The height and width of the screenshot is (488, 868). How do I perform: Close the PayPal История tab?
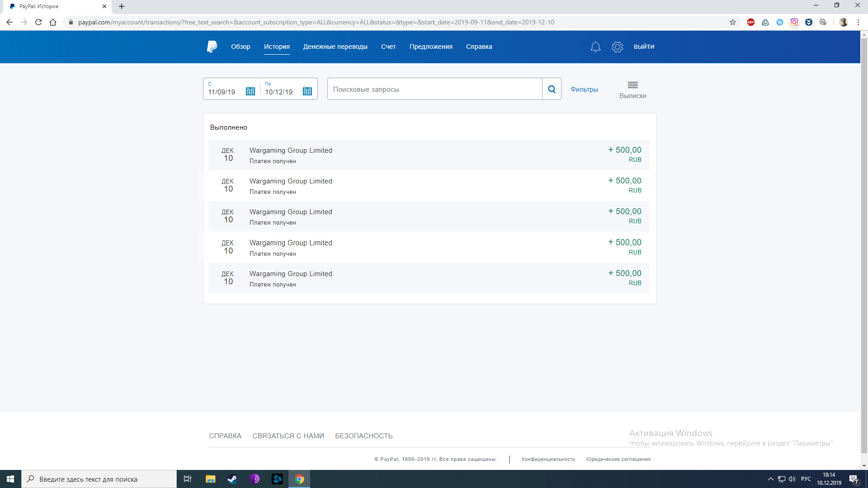coord(104,6)
